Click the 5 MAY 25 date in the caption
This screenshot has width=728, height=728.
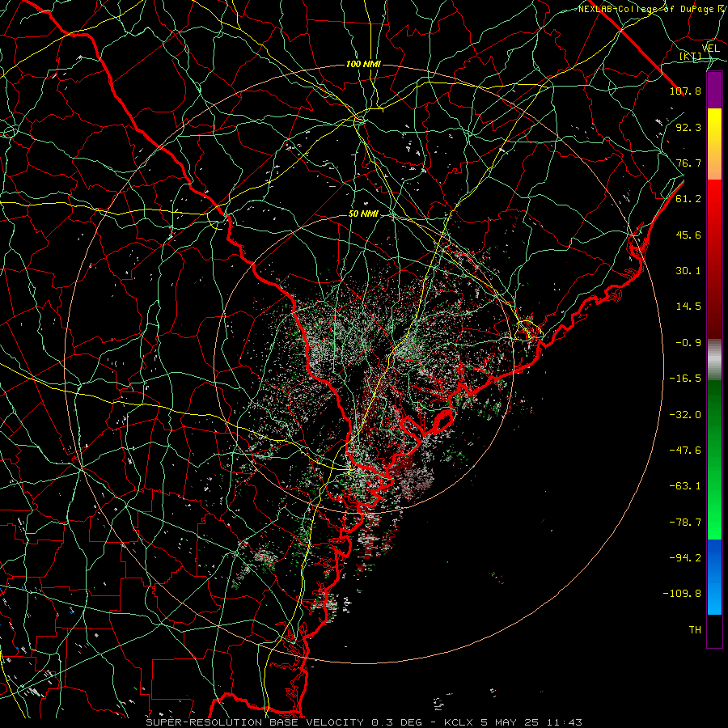pyautogui.click(x=509, y=722)
